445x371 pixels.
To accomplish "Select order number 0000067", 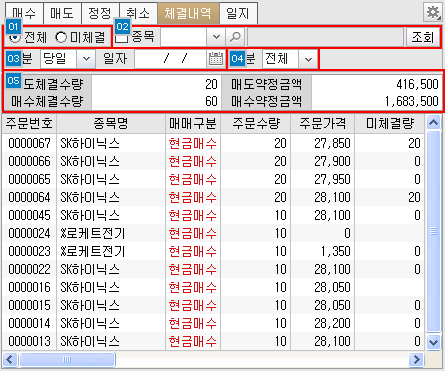I will [29, 143].
